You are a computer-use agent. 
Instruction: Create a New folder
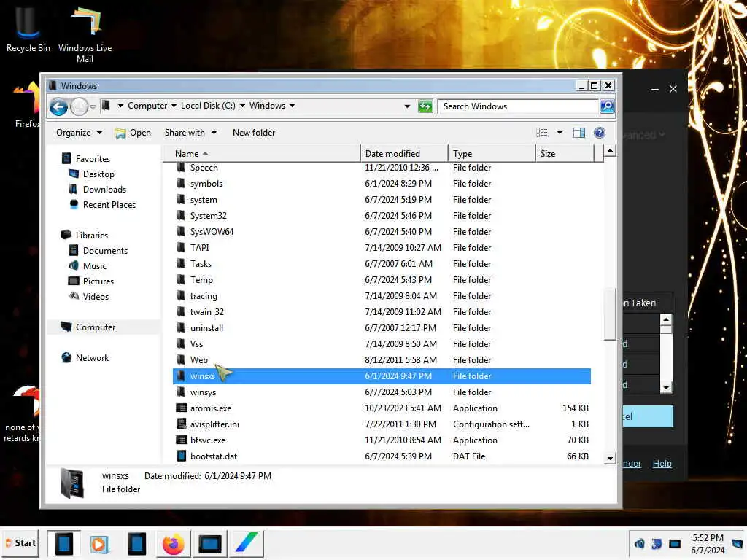click(x=254, y=133)
